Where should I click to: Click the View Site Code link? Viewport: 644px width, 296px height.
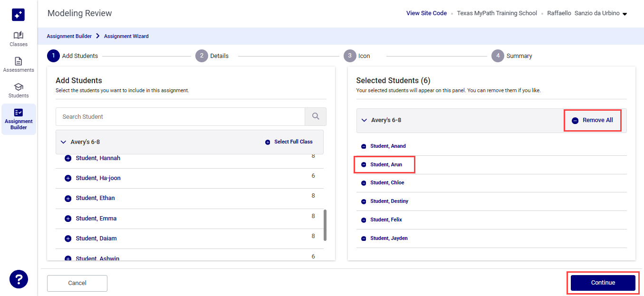point(426,13)
